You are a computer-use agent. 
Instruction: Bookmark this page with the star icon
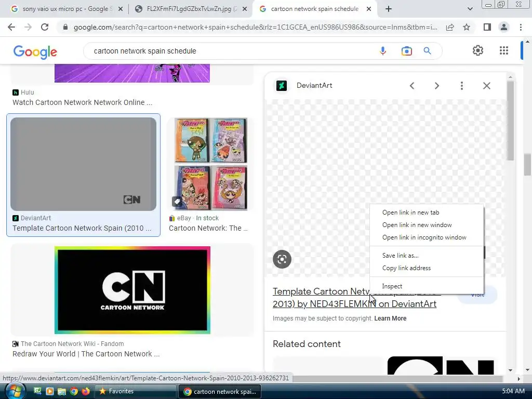467,27
